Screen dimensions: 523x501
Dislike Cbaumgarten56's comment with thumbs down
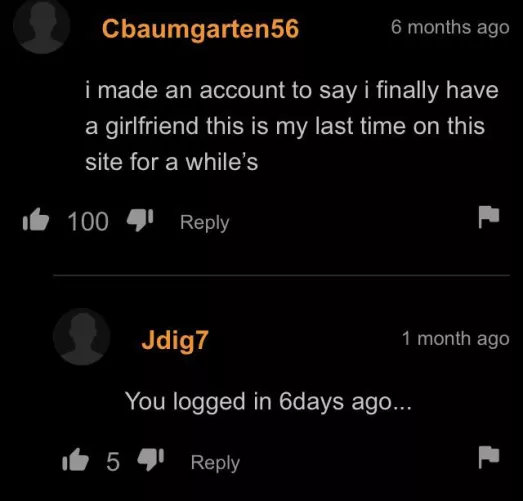[x=140, y=220]
